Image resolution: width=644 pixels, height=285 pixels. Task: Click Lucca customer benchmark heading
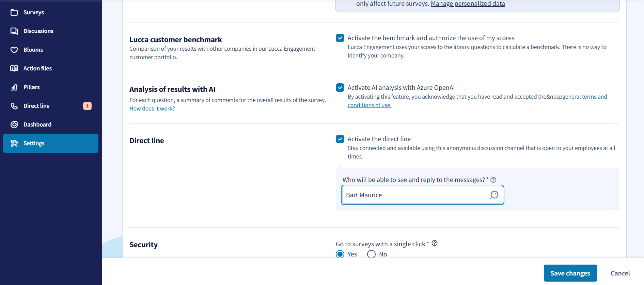(x=176, y=39)
